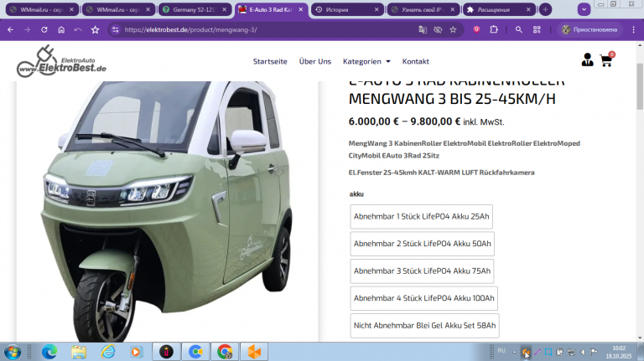Open the extensions puzzle icon
The height and width of the screenshot is (361, 644).
tap(494, 29)
